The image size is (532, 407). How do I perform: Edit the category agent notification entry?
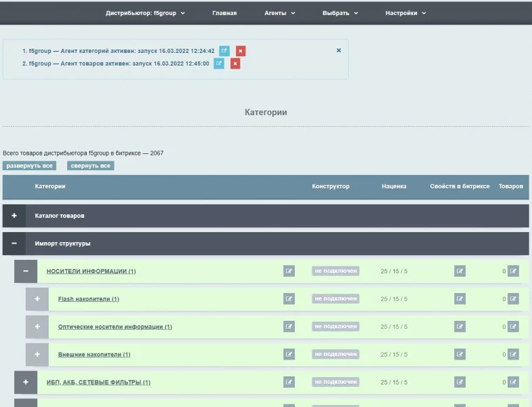click(224, 51)
